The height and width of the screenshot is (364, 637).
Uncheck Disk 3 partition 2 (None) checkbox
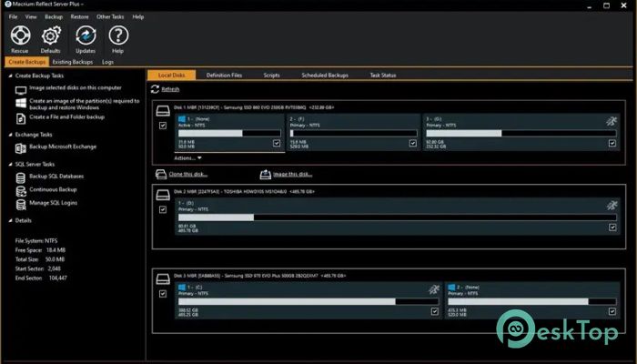(x=612, y=311)
